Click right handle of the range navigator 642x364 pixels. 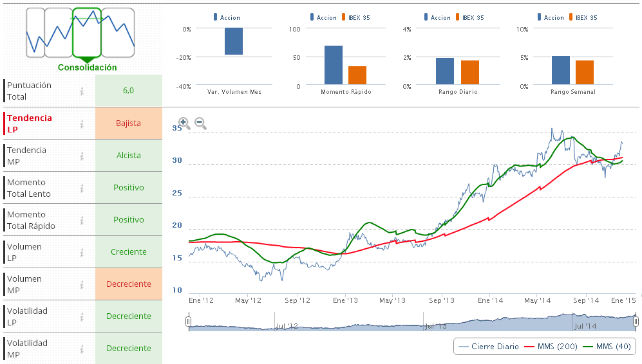pyautogui.click(x=636, y=321)
